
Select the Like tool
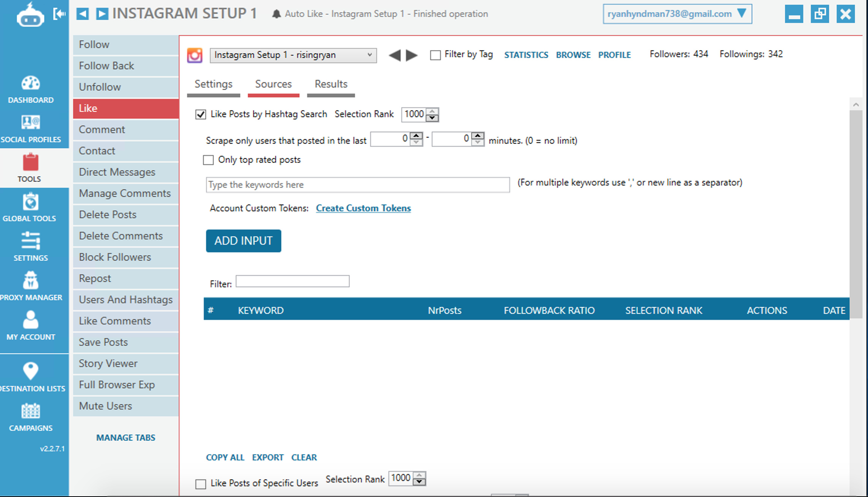(126, 109)
